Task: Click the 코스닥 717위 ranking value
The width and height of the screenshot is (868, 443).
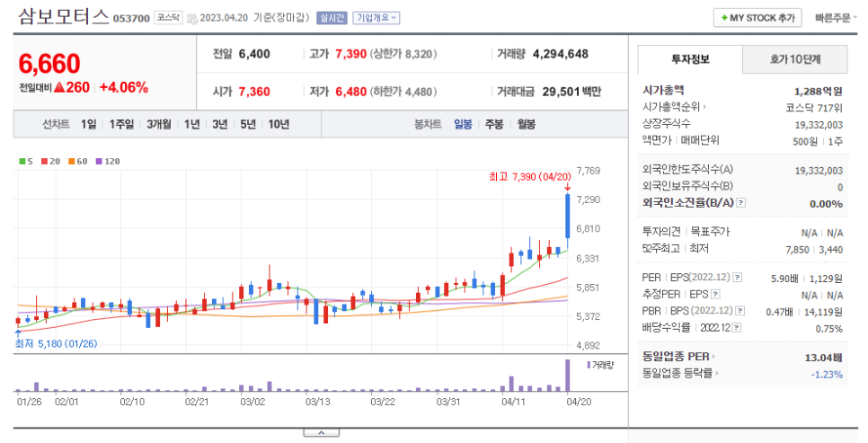Action: (814, 108)
